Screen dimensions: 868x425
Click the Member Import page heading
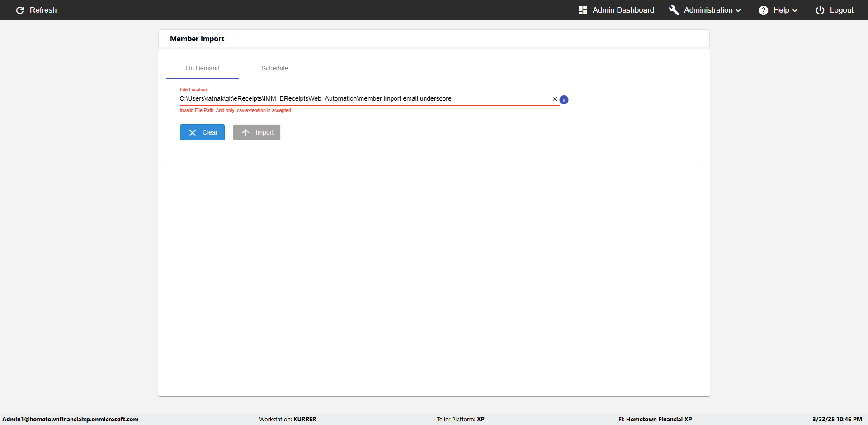coord(197,39)
